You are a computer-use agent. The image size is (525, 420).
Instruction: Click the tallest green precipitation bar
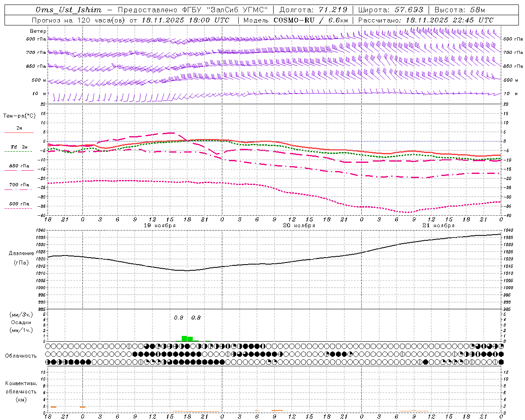click(x=184, y=338)
